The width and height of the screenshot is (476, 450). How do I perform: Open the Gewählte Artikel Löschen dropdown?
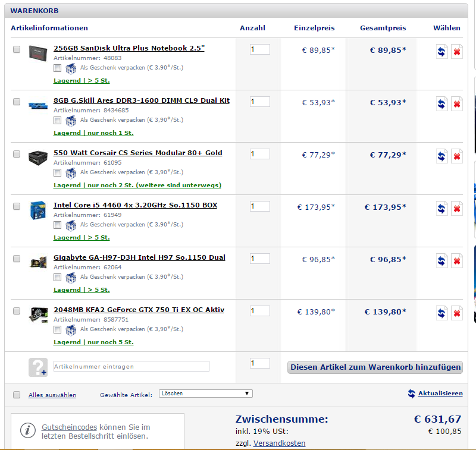[x=205, y=394]
